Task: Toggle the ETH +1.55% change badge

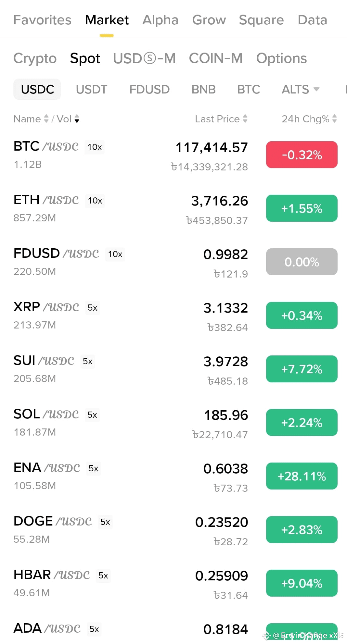Action: pos(302,208)
